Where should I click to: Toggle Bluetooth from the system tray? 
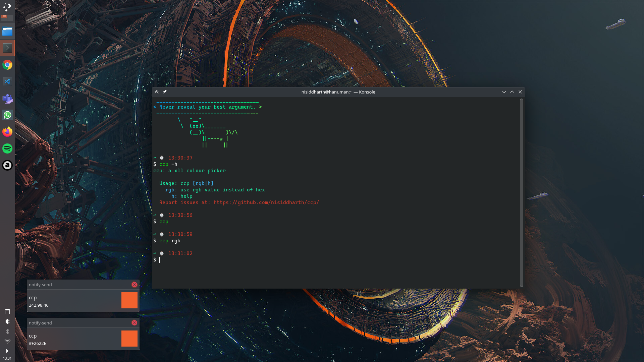[x=7, y=331]
